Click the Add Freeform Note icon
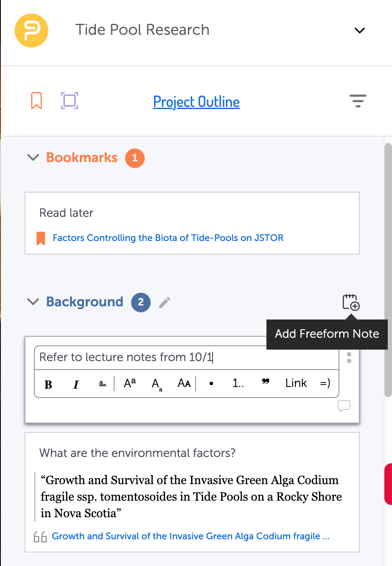Viewport: 392px width, 566px height. [351, 302]
